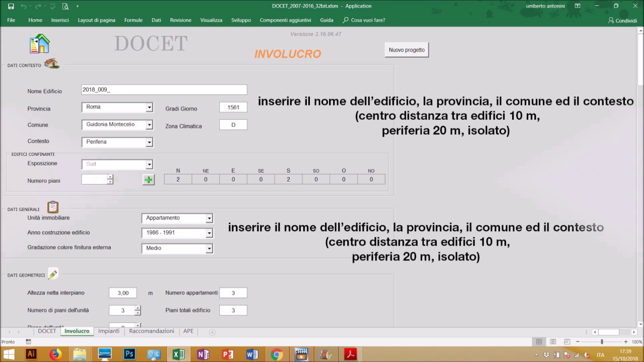Click the Altezza netta interpiano field
This screenshot has height=362, width=644.
click(x=123, y=293)
